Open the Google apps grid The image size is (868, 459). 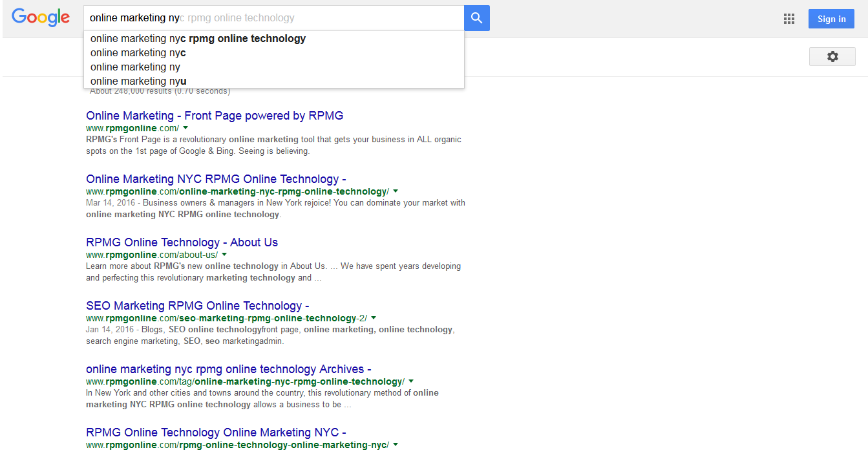tap(789, 19)
